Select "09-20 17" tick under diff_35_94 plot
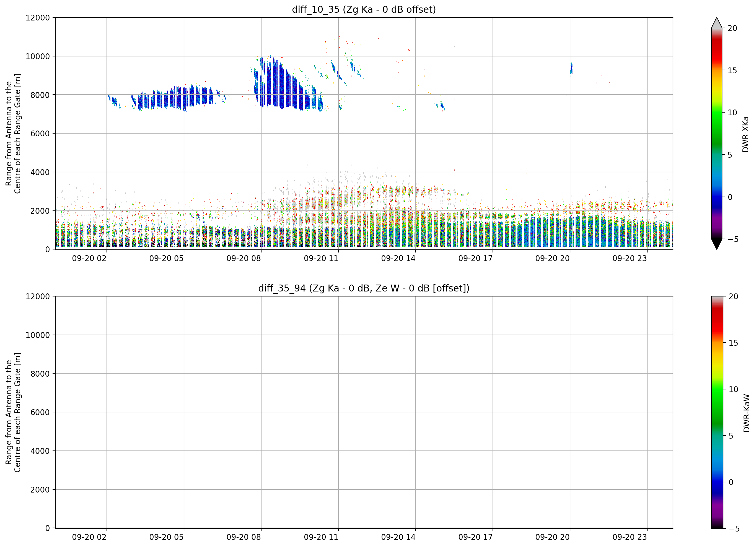This screenshot has height=547, width=756. [475, 537]
